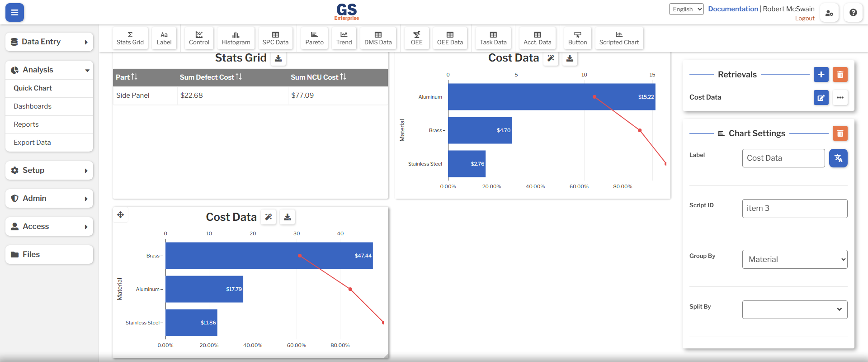Screen dimensions: 868x362
Task: Open the English language dropdown
Action: (686, 9)
